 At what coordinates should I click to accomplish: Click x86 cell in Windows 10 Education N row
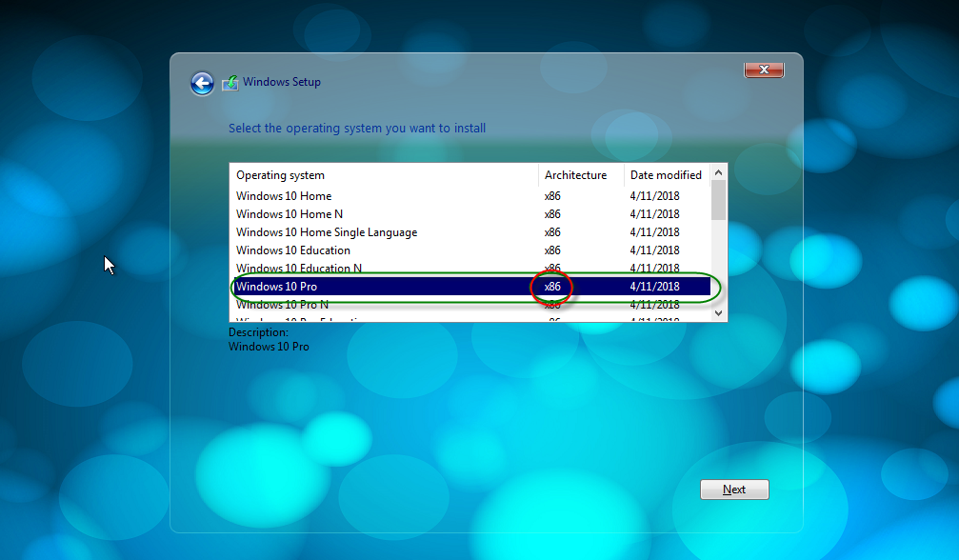point(552,269)
